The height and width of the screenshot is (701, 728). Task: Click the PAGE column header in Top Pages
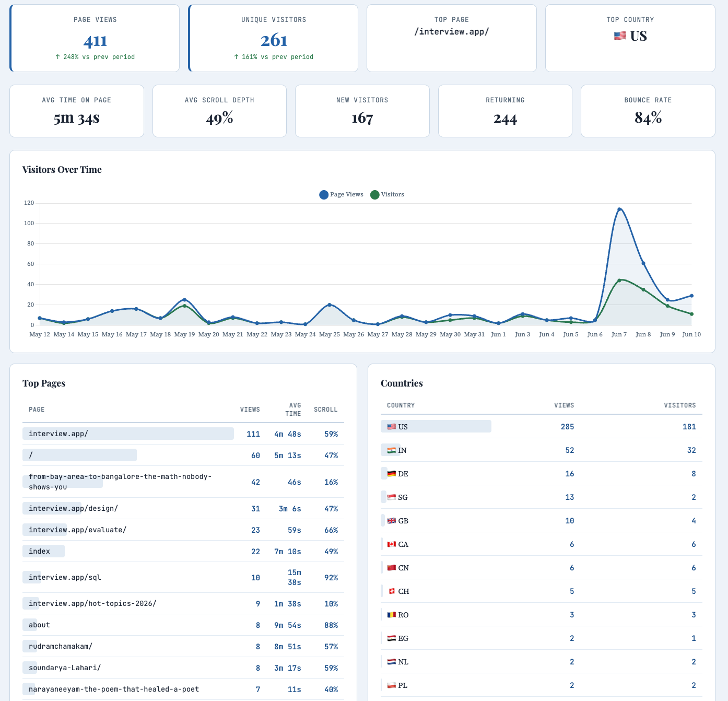tap(37, 410)
